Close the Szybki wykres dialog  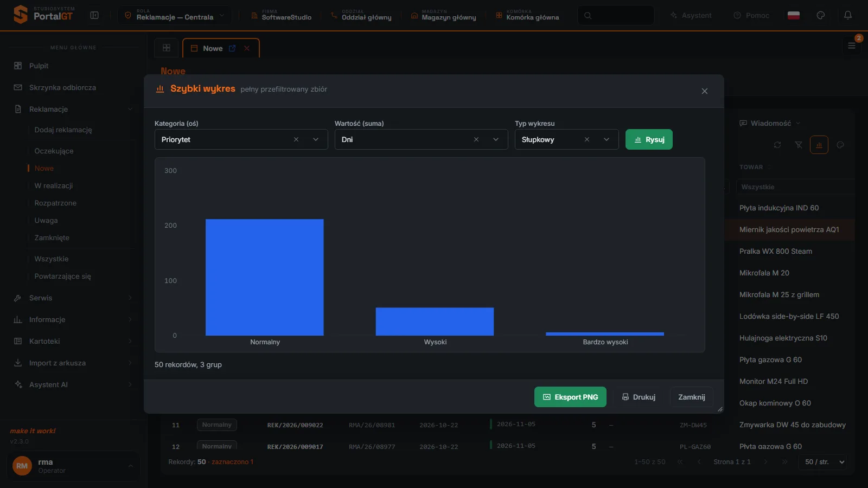point(705,91)
